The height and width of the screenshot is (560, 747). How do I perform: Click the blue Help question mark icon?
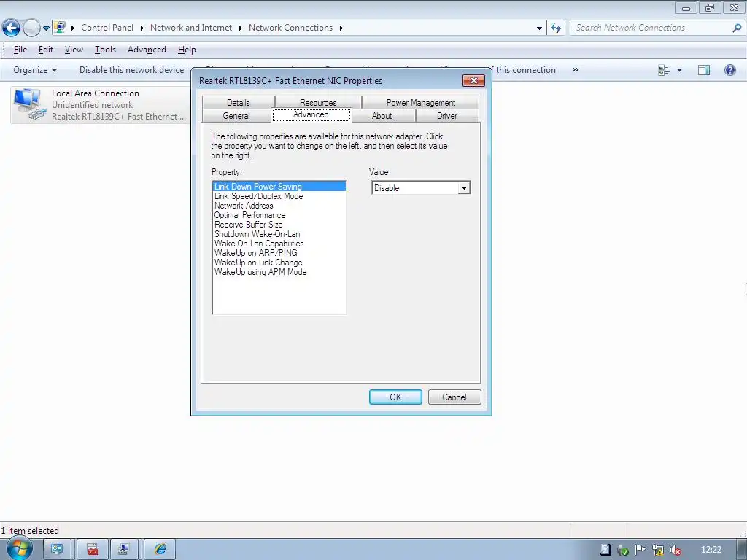point(729,71)
